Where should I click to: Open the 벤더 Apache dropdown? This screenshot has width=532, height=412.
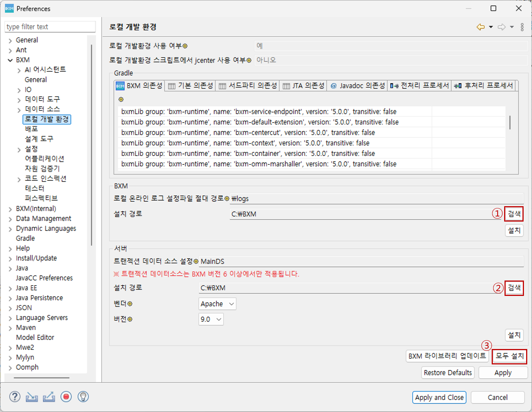pyautogui.click(x=217, y=304)
